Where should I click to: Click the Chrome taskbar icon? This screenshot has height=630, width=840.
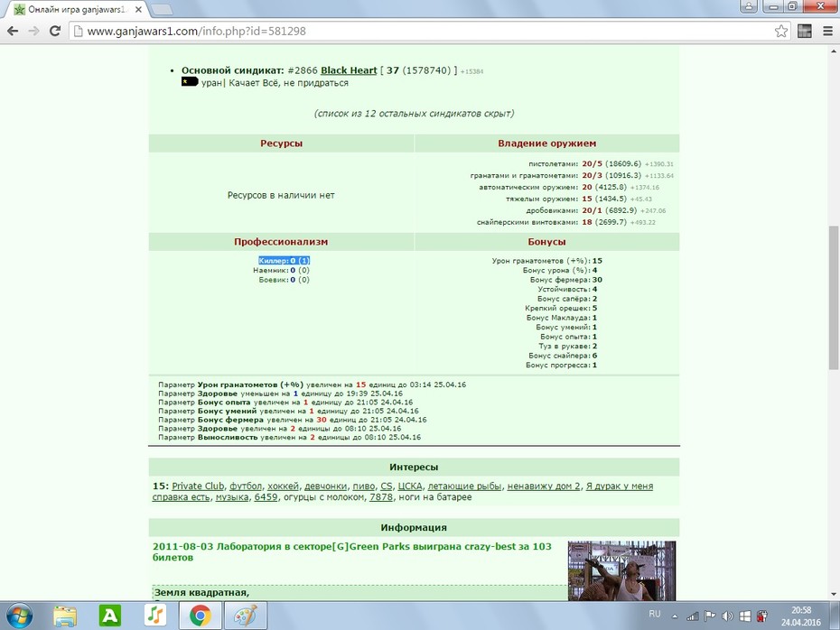point(200,616)
